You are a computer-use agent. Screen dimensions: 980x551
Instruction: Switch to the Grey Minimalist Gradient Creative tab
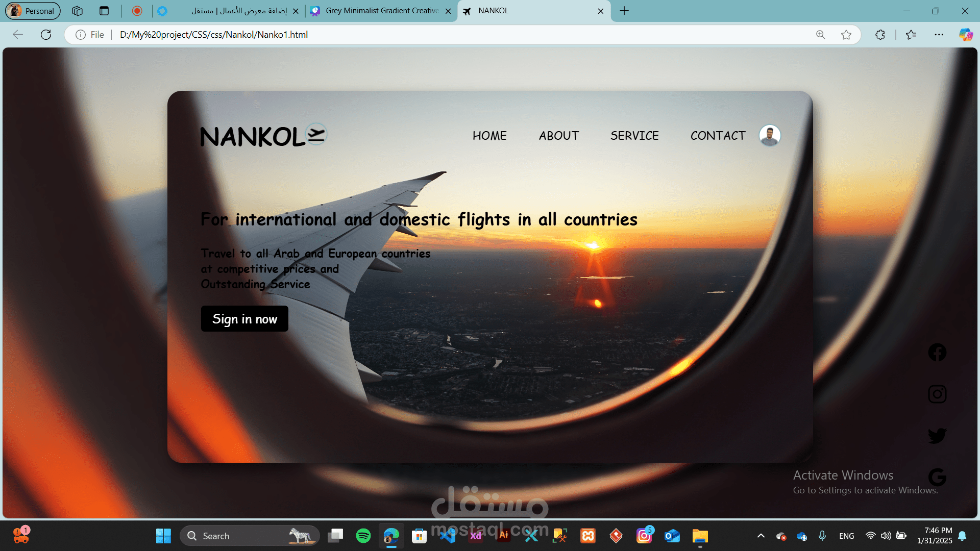(x=382, y=11)
